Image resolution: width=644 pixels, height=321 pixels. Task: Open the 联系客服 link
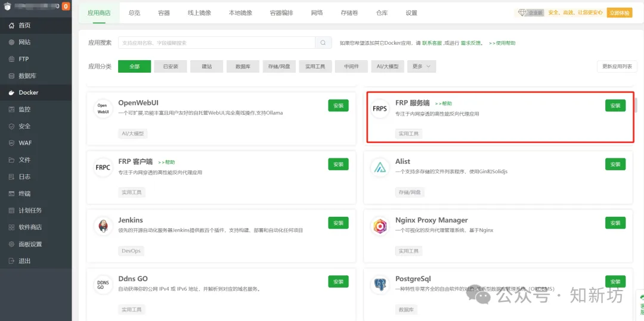[432, 43]
